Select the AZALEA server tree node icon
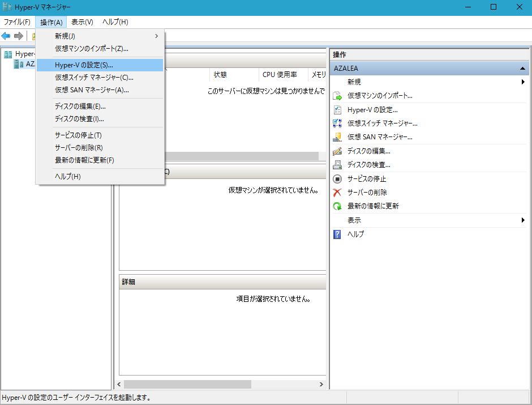532x405 pixels. click(x=19, y=64)
